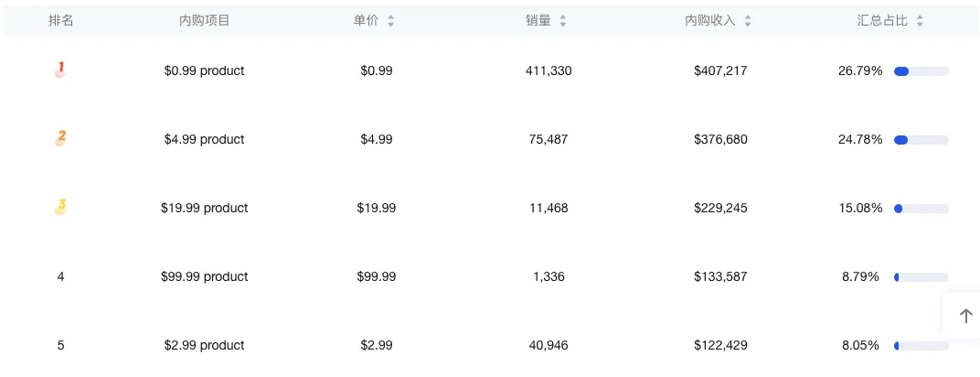
Task: Click the 26.79% progress bar
Action: (921, 71)
